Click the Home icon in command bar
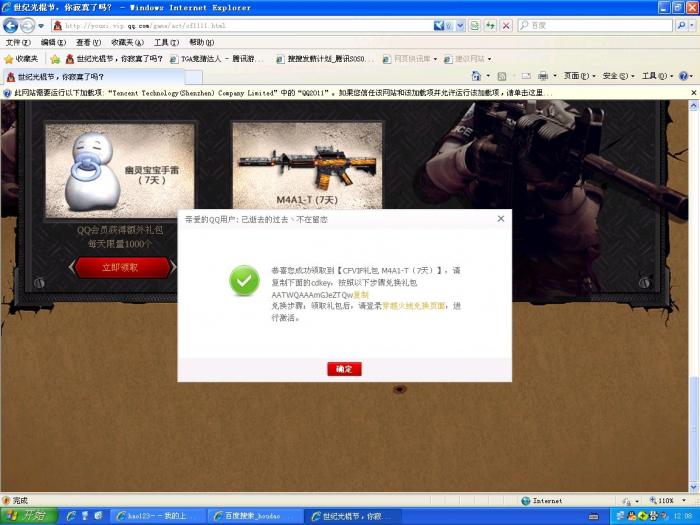 tap(476, 76)
